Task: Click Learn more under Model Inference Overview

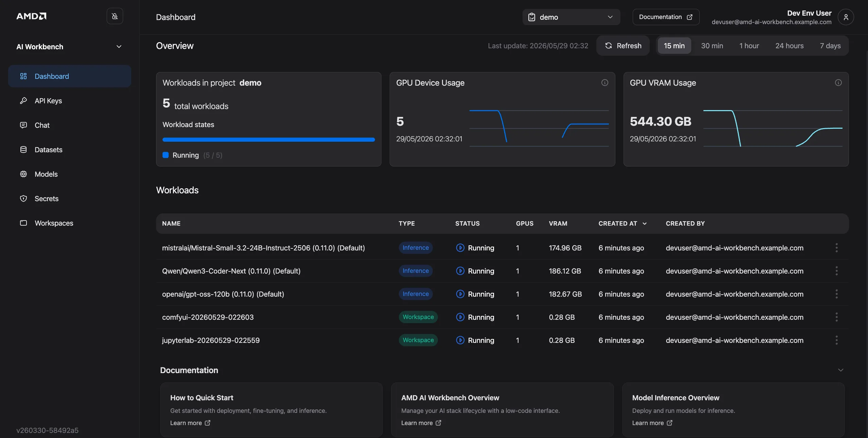Action: [x=652, y=423]
